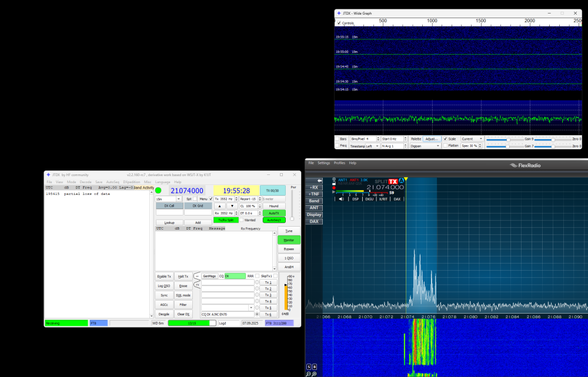Toggle the Wanted checkbox in JTDX
The width and height of the screenshot is (588, 377).
coord(242,220)
